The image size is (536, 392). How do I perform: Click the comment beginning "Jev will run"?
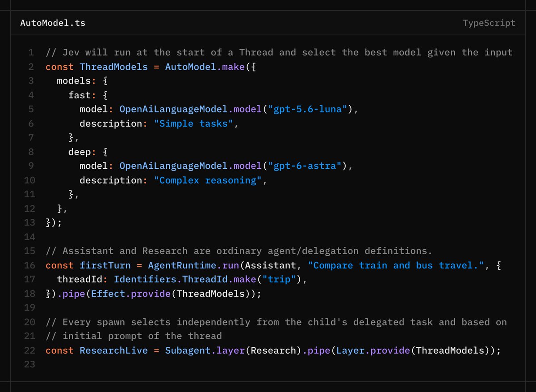(279, 53)
